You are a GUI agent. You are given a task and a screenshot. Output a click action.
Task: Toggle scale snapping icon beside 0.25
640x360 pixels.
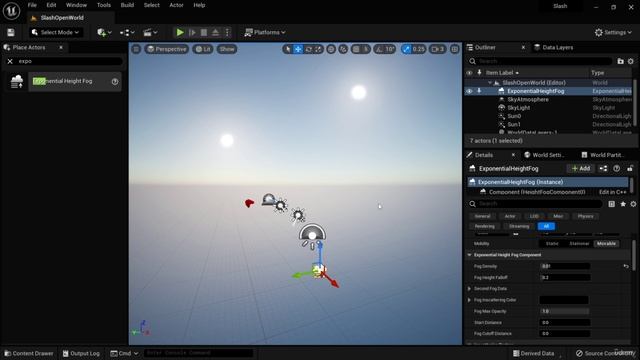(406, 49)
